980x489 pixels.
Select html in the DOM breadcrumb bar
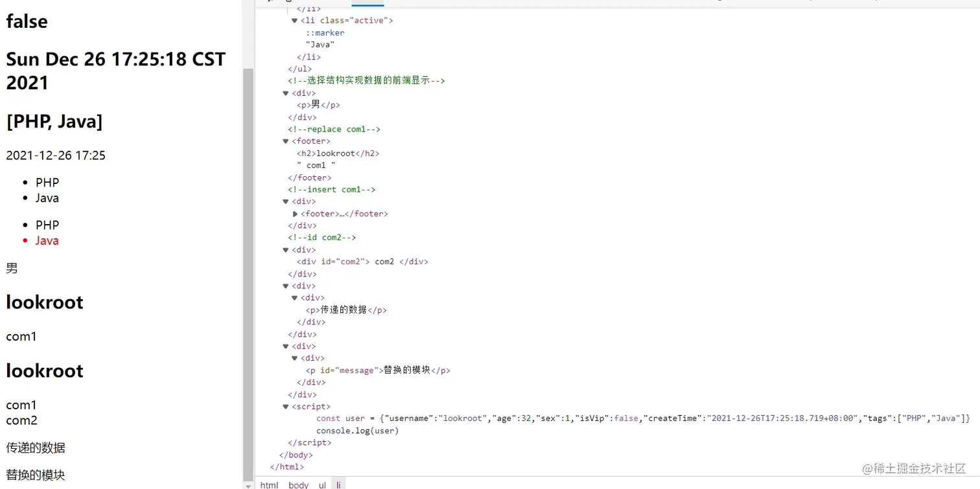pos(269,484)
